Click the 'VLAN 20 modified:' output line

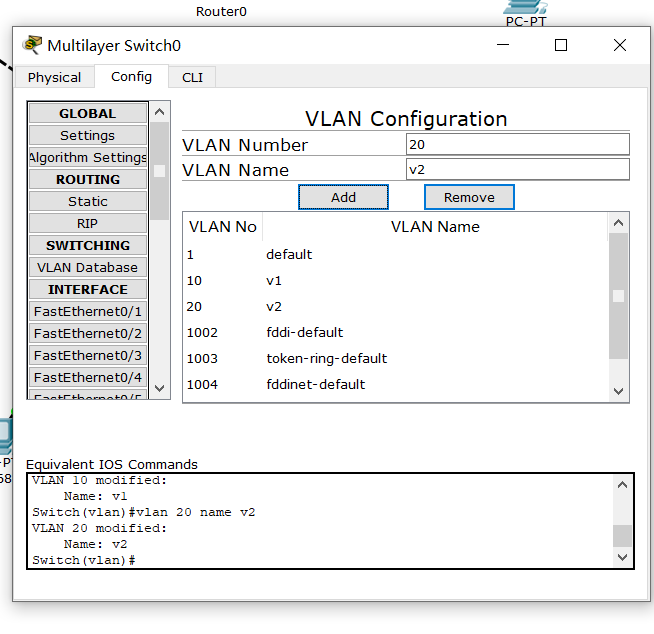click(x=99, y=528)
